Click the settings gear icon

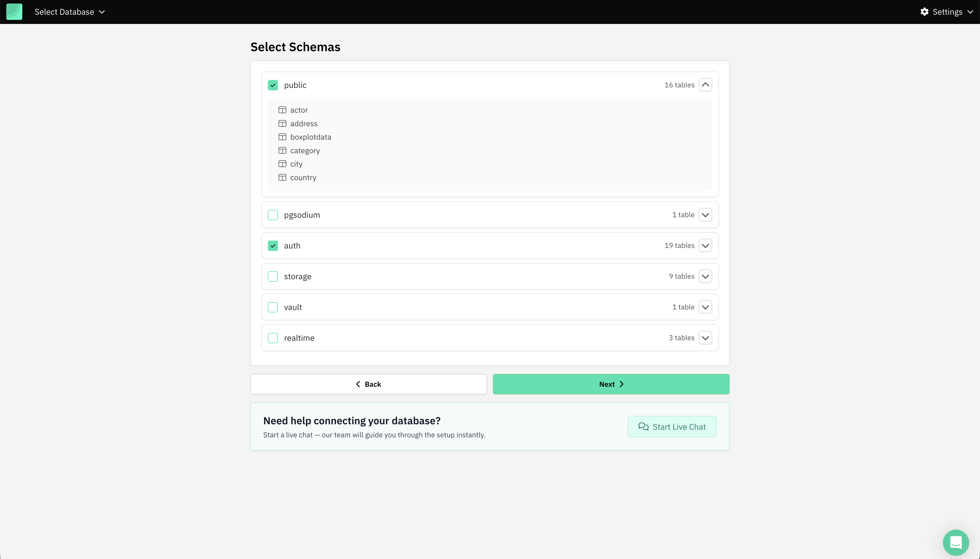pyautogui.click(x=924, y=11)
